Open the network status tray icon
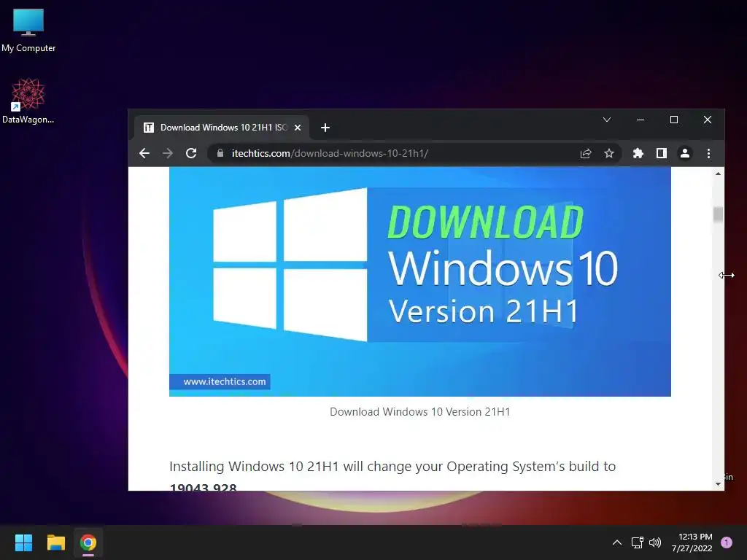This screenshot has width=747, height=560. pos(637,542)
